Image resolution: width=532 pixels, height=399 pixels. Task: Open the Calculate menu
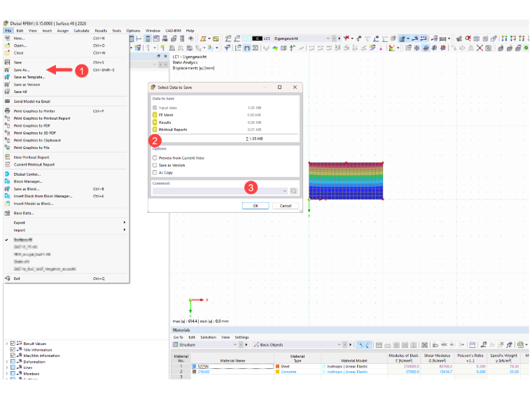click(x=81, y=31)
